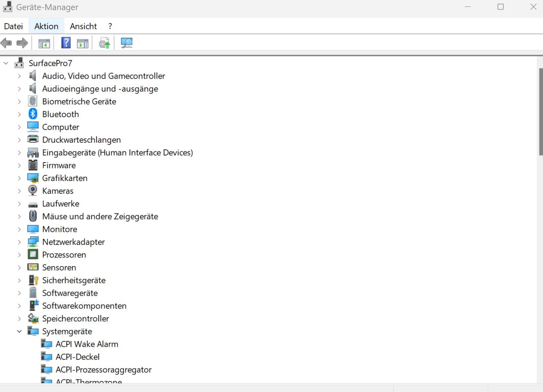Select the Firmware label

59,165
